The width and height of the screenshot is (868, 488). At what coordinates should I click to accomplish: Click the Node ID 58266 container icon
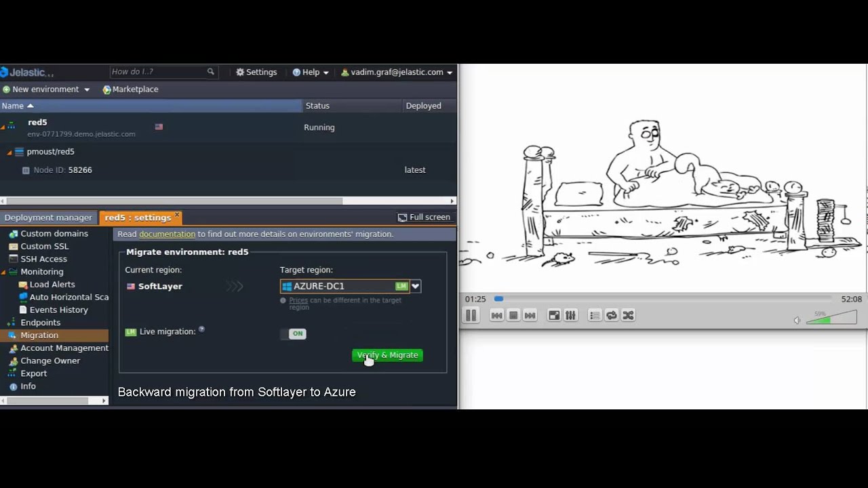pos(26,170)
